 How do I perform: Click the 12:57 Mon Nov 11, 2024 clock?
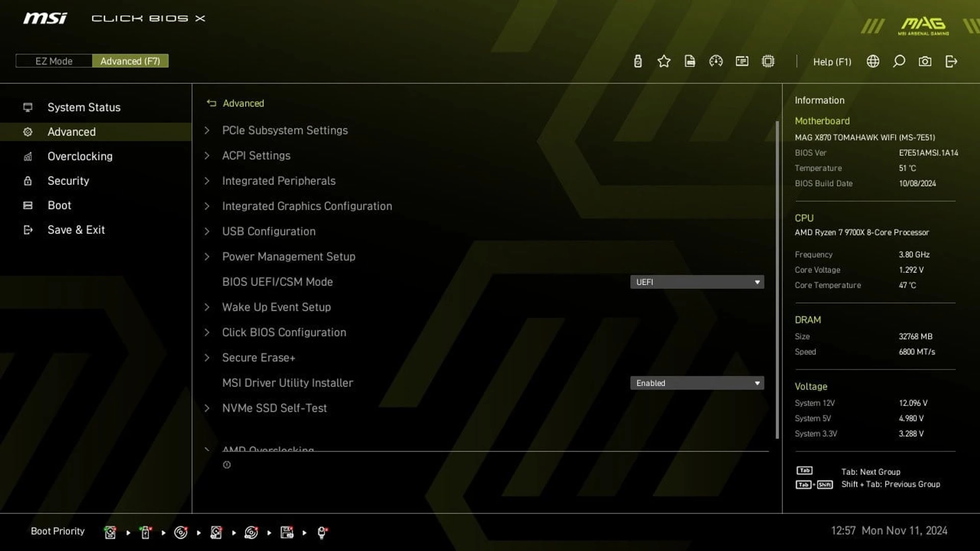[889, 531]
